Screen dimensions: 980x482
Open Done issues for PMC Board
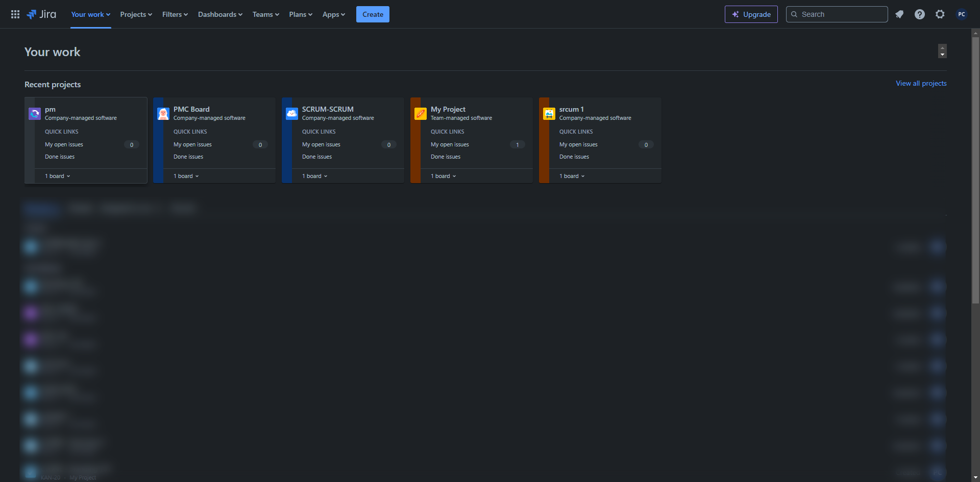(x=188, y=157)
